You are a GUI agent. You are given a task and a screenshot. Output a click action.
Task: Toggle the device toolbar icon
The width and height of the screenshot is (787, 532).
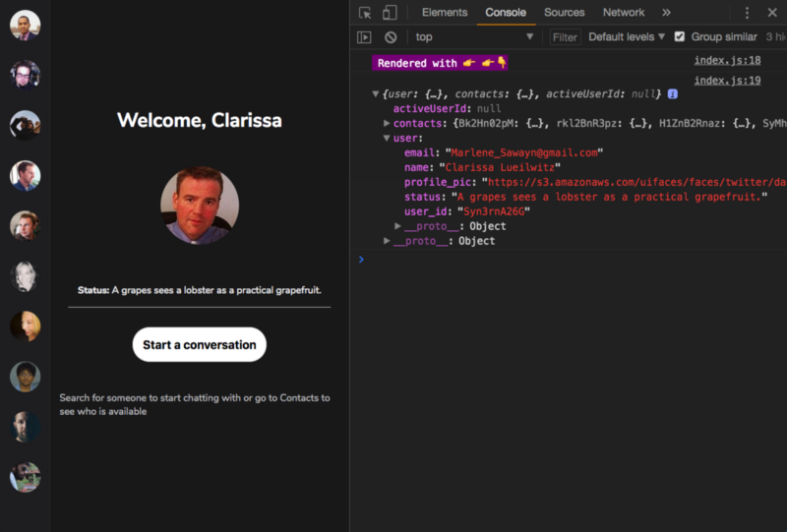tap(390, 13)
